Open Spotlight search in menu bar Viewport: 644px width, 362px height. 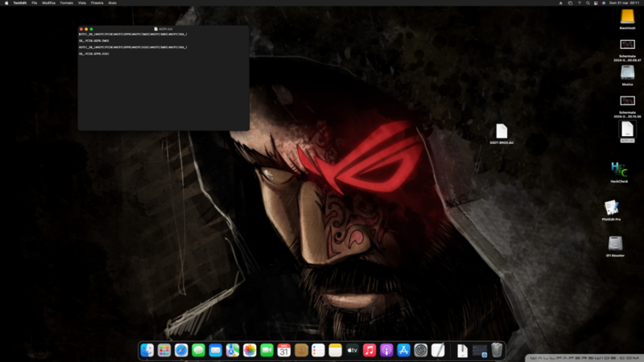[x=588, y=3]
